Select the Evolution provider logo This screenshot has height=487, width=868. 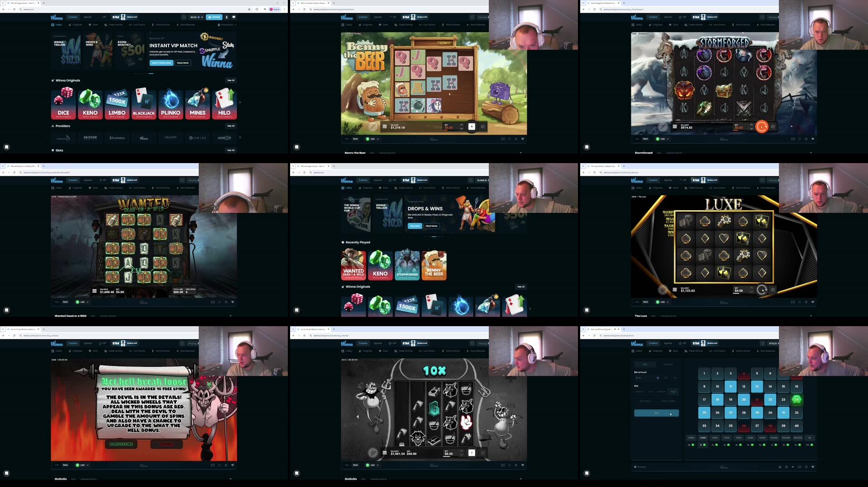click(x=117, y=137)
